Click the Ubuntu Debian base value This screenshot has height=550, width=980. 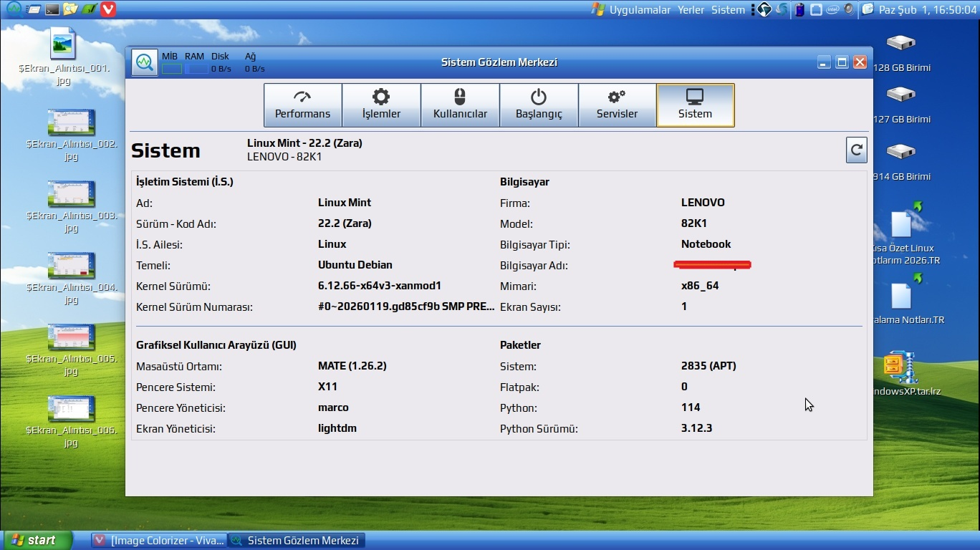355,265
